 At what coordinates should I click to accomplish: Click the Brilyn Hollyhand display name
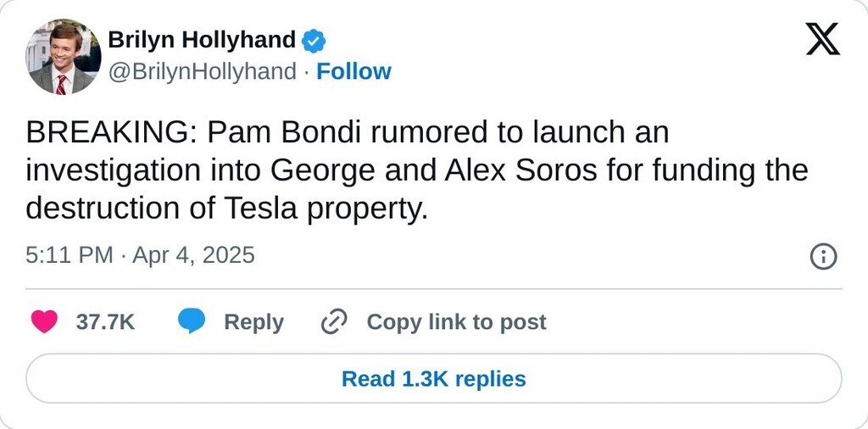click(x=202, y=40)
